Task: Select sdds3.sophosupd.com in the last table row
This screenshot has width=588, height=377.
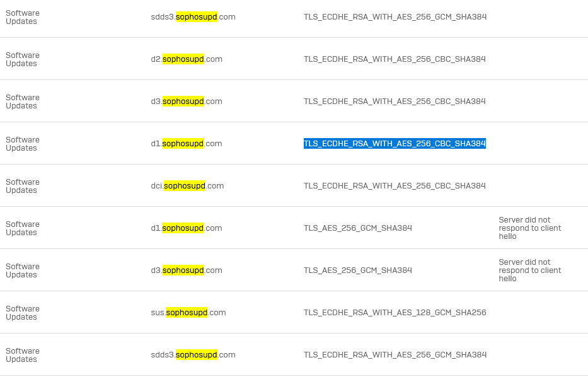Action: click(x=193, y=355)
